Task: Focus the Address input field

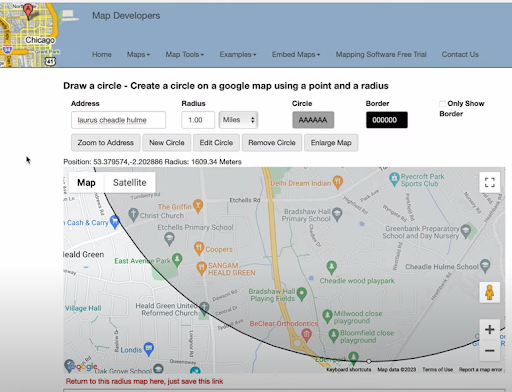Action: (118, 120)
